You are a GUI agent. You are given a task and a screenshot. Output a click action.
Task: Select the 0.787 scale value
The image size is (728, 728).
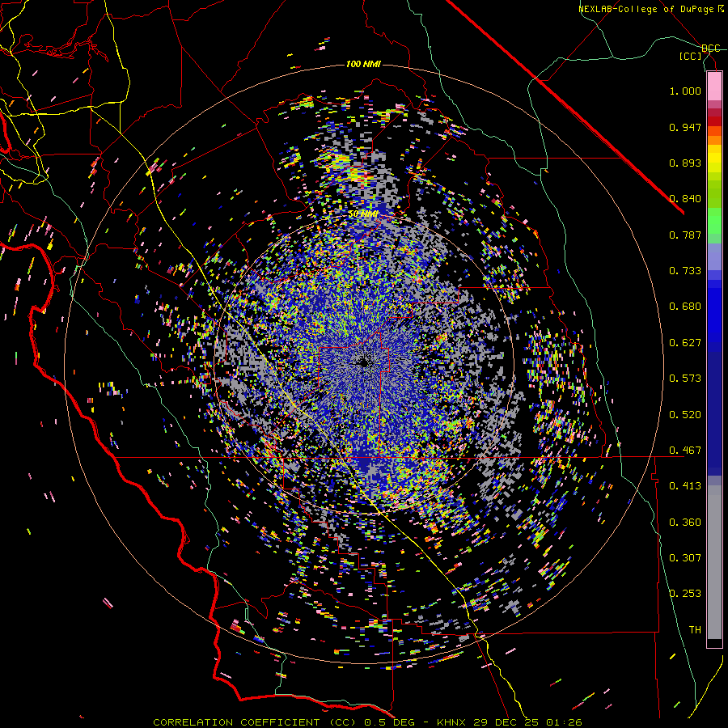click(x=685, y=235)
